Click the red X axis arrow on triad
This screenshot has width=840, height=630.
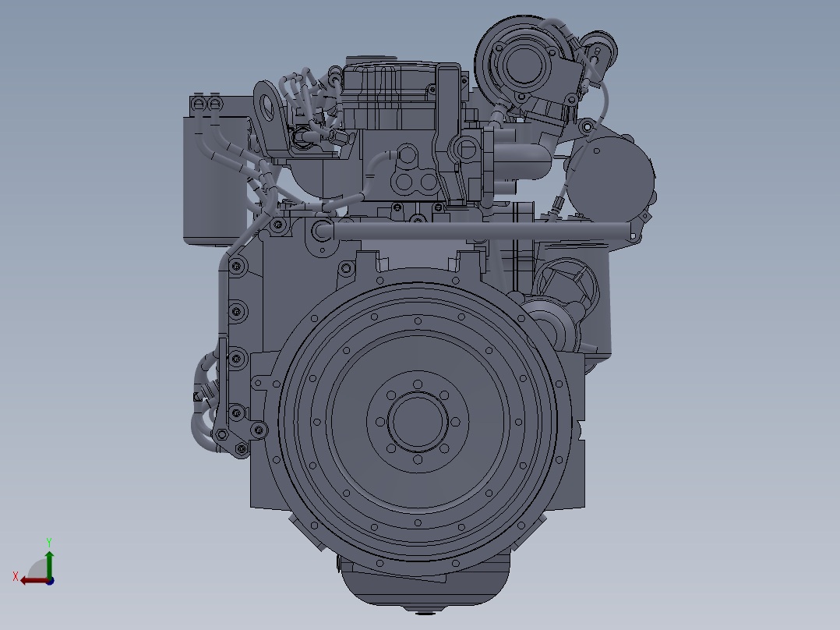click(x=34, y=581)
